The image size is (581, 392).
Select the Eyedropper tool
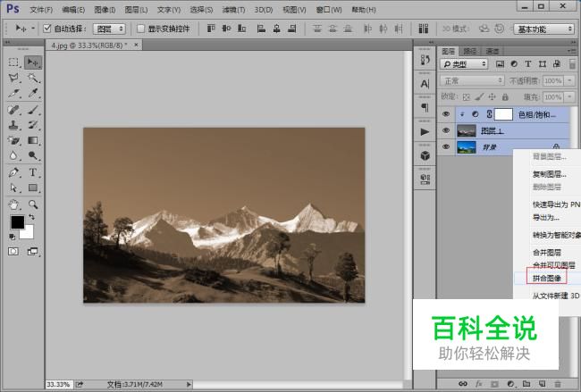pyautogui.click(x=33, y=93)
